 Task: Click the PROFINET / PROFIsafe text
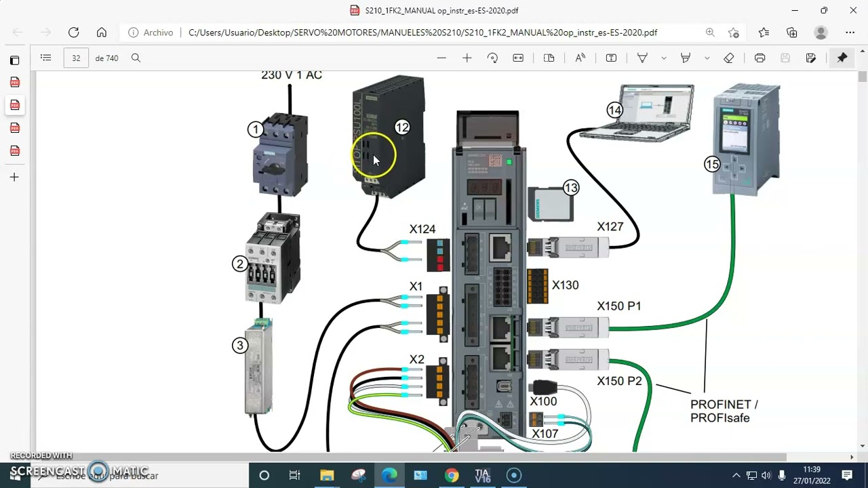click(x=724, y=411)
